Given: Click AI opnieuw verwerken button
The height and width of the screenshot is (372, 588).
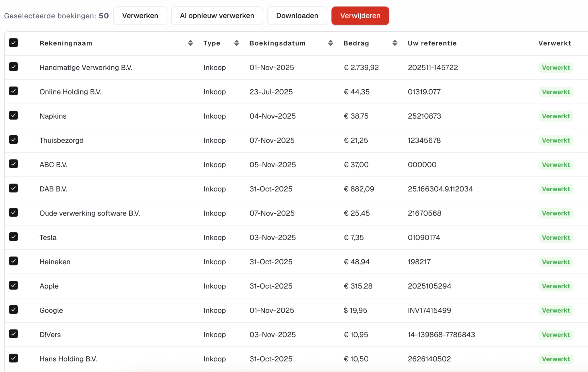Looking at the screenshot, I should 217,16.
